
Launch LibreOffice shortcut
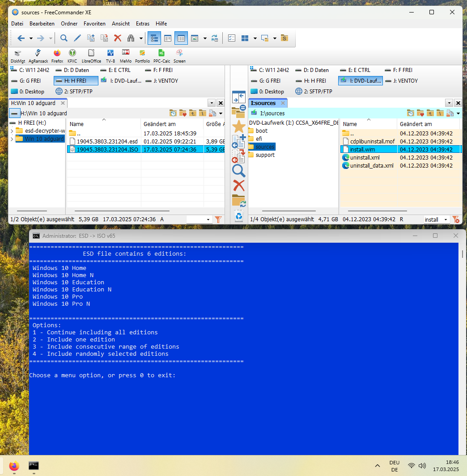tap(91, 56)
